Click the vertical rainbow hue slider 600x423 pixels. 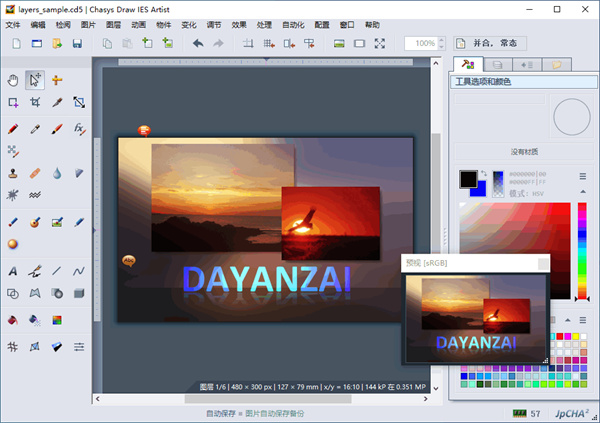pyautogui.click(x=582, y=251)
